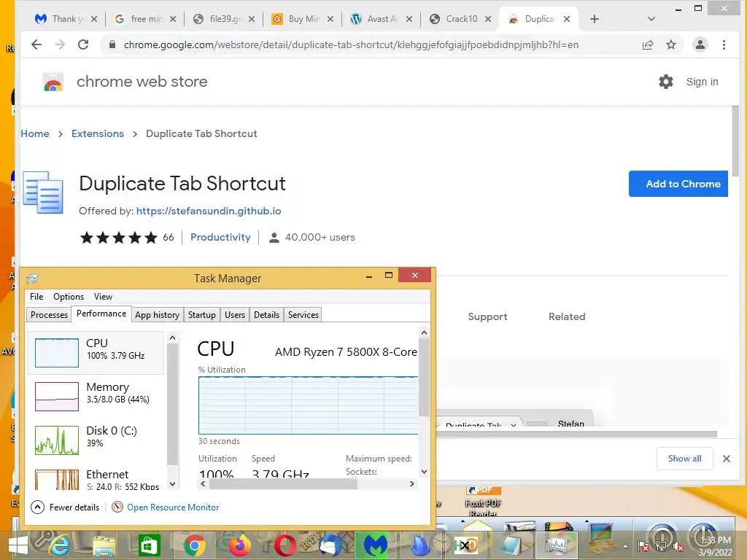Screen dimensions: 747x560
Task: Sign in to the Chrome web store
Action: (702, 82)
